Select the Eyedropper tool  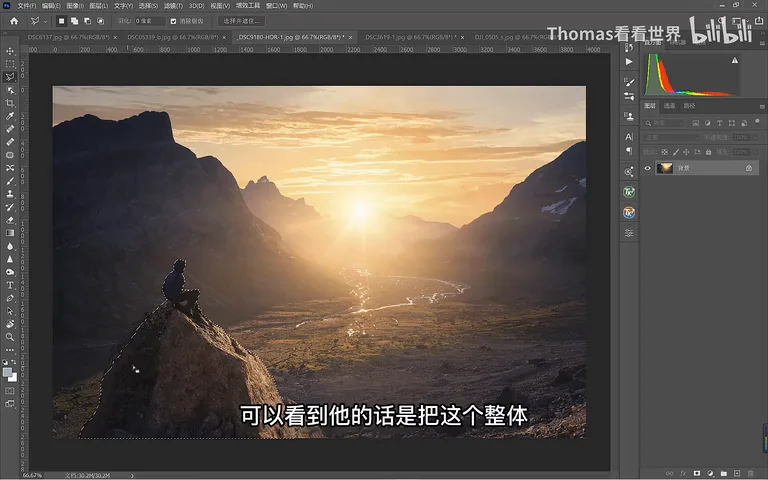[x=10, y=116]
